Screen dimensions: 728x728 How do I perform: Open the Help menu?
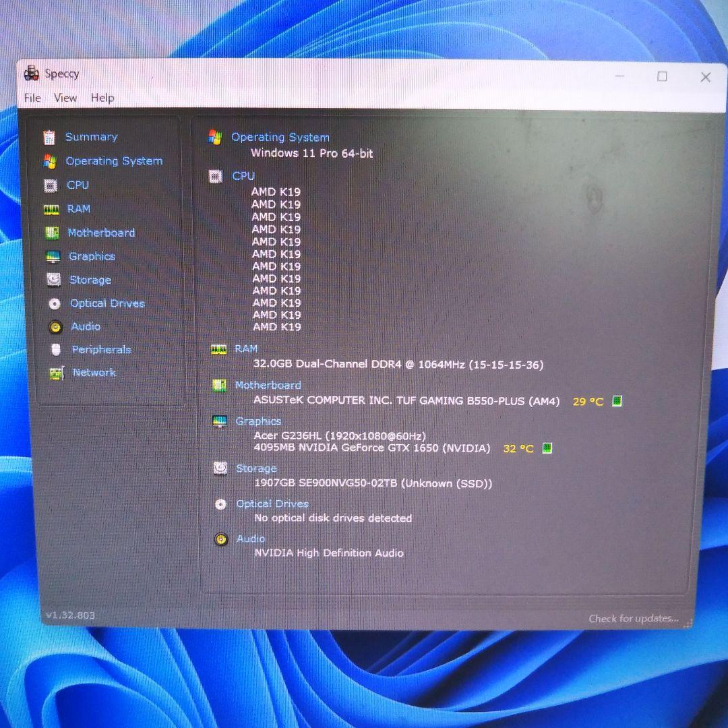point(102,98)
